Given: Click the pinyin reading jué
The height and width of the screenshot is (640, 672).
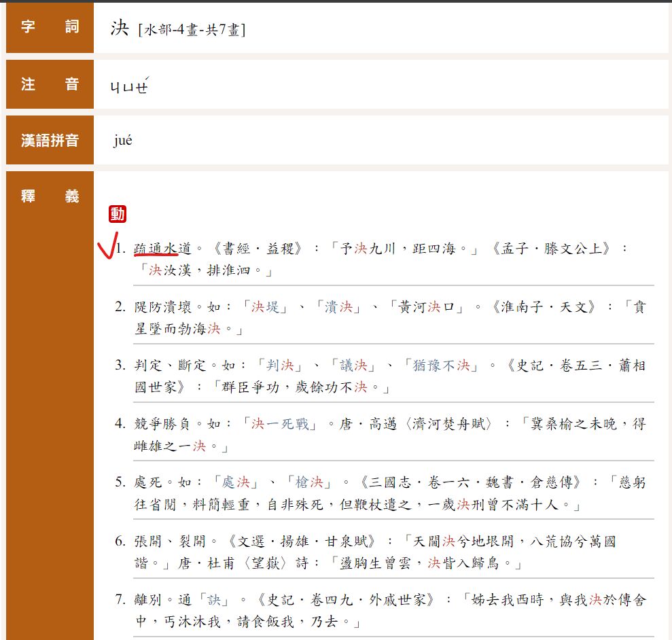Looking at the screenshot, I should click(x=123, y=141).
